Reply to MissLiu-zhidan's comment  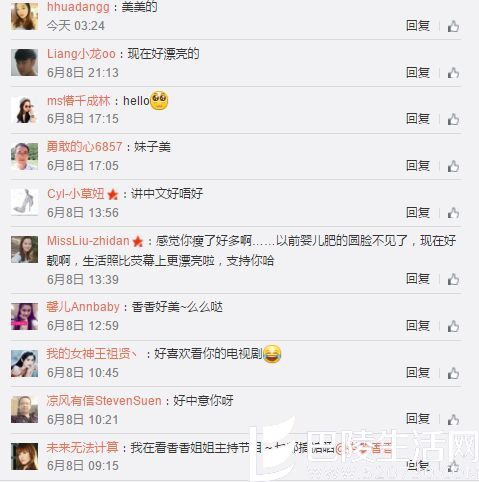tap(418, 279)
